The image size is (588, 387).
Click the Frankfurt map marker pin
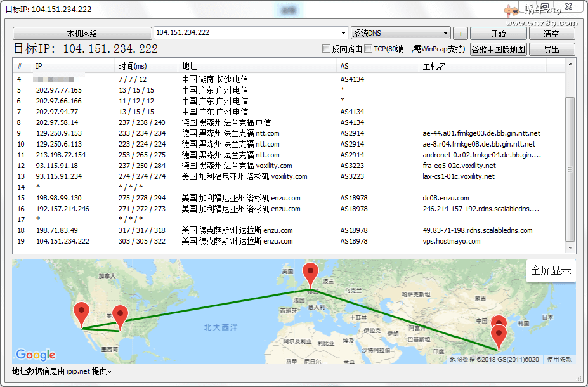[x=310, y=274]
